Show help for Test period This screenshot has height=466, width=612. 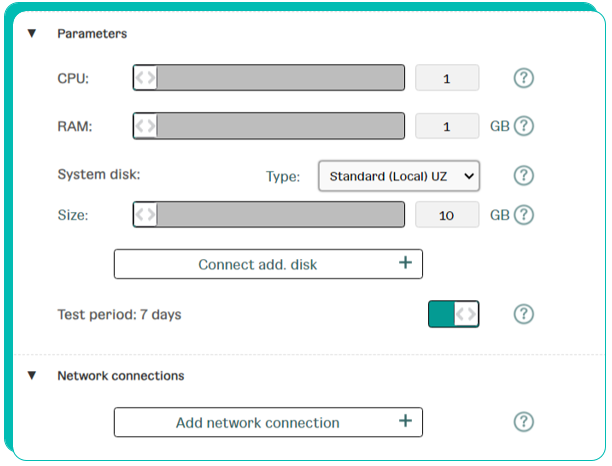click(523, 314)
